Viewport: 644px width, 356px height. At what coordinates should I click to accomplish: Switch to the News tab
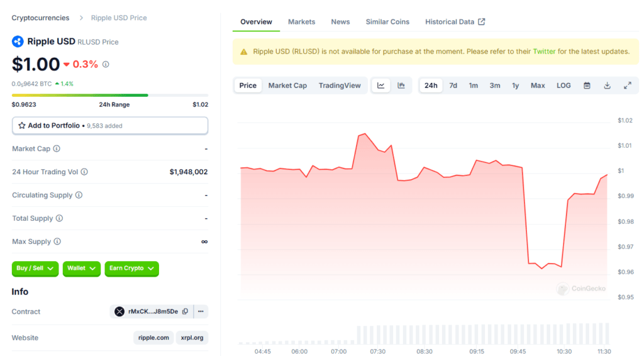340,22
